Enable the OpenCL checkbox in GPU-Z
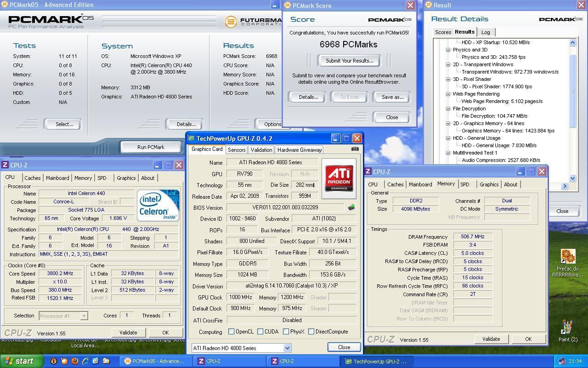The height and width of the screenshot is (368, 588). click(x=231, y=331)
